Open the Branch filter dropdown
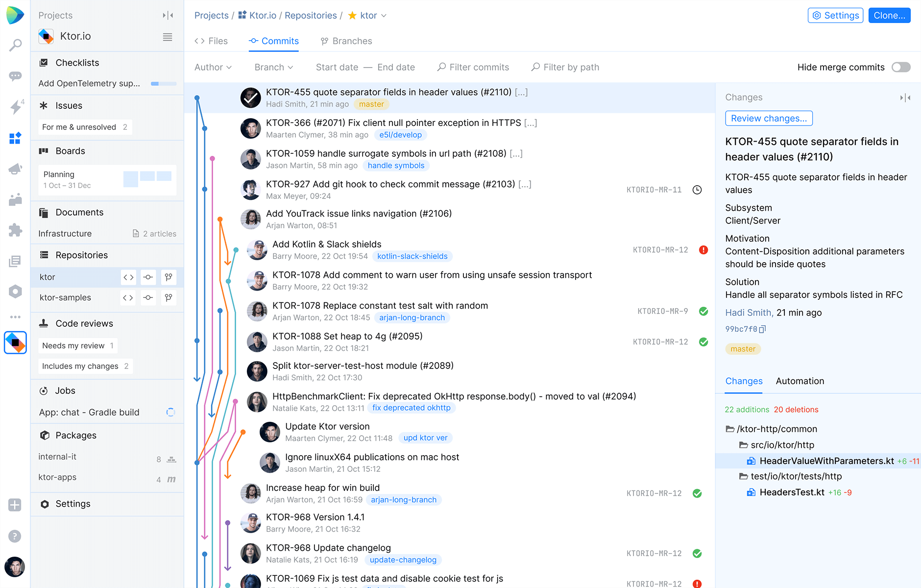The image size is (921, 588). point(273,67)
